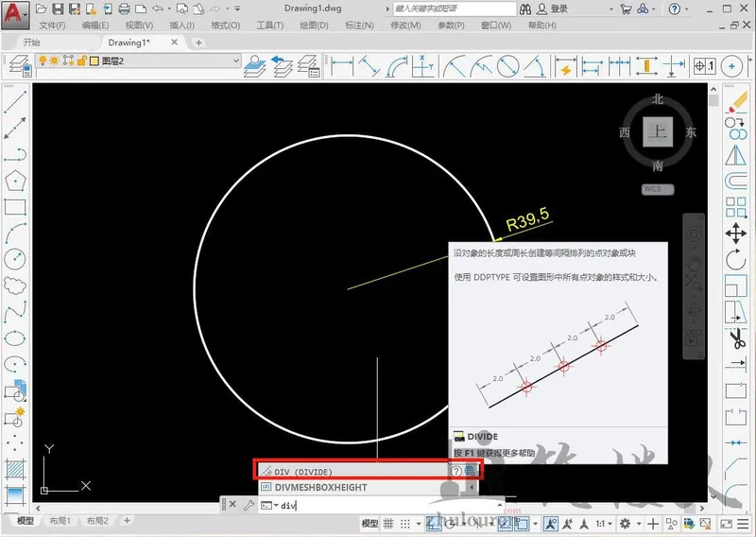Select the Mirror modify tool
This screenshot has width=756, height=537.
[x=736, y=155]
